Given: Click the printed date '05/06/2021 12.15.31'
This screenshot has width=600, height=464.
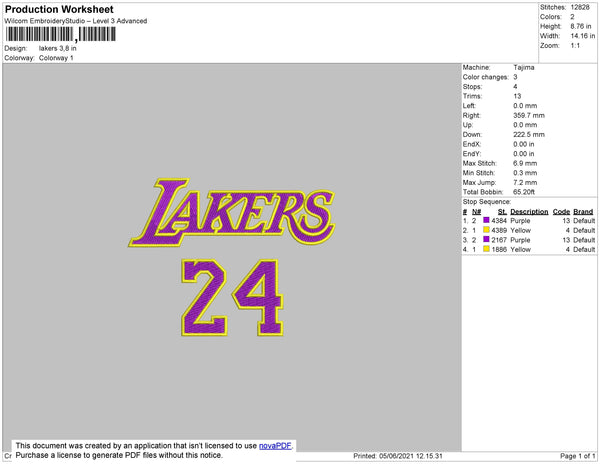Looking at the screenshot, I should (411, 456).
